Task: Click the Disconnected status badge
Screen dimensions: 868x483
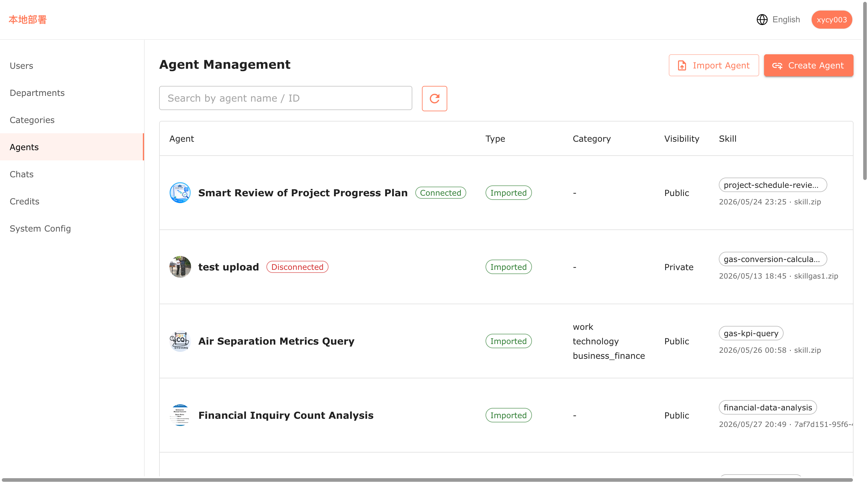Action: (297, 267)
